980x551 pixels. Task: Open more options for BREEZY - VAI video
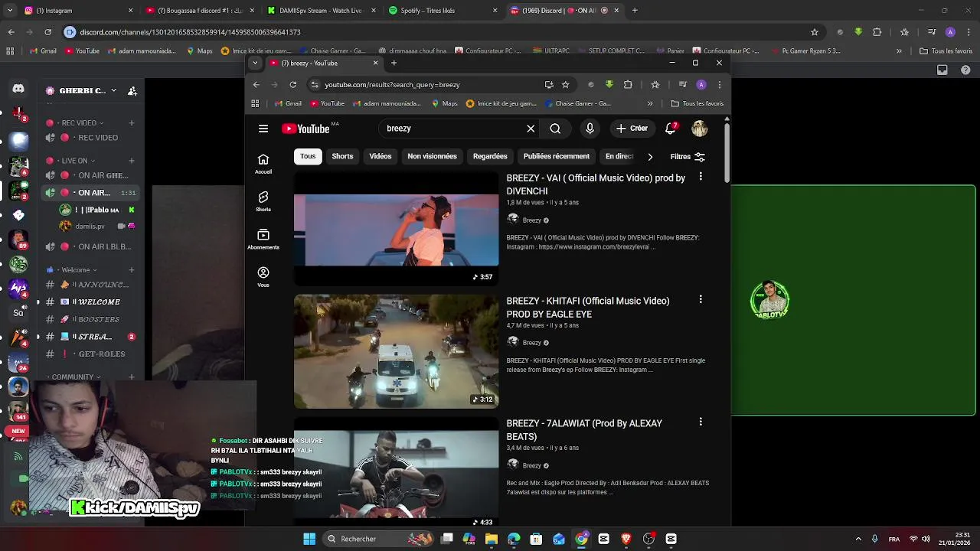tap(701, 177)
